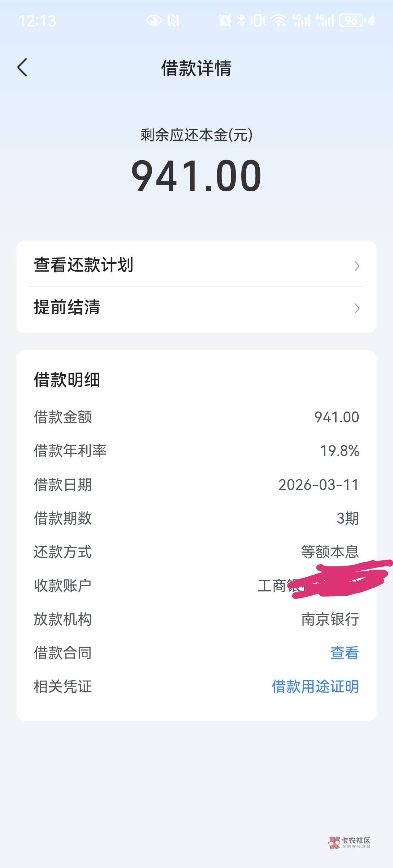Tap the 南京银行 lender value
This screenshot has width=393, height=868.
(x=330, y=619)
